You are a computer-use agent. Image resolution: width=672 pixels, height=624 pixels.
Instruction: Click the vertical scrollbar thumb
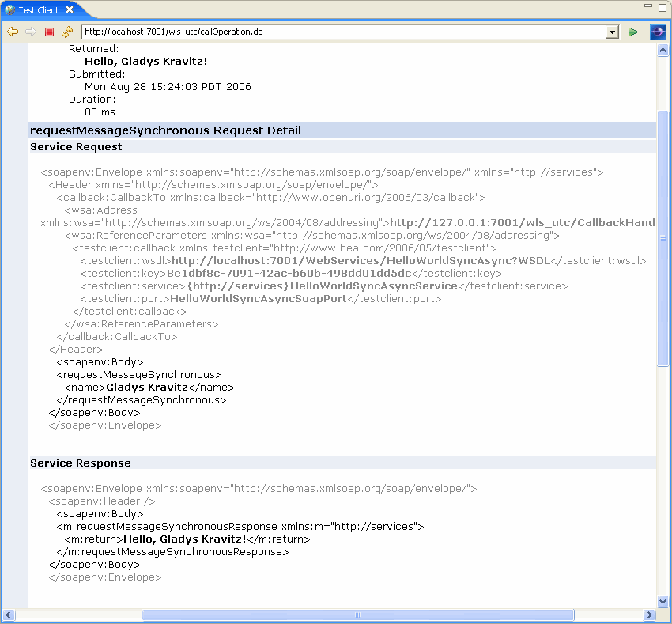pos(663,239)
